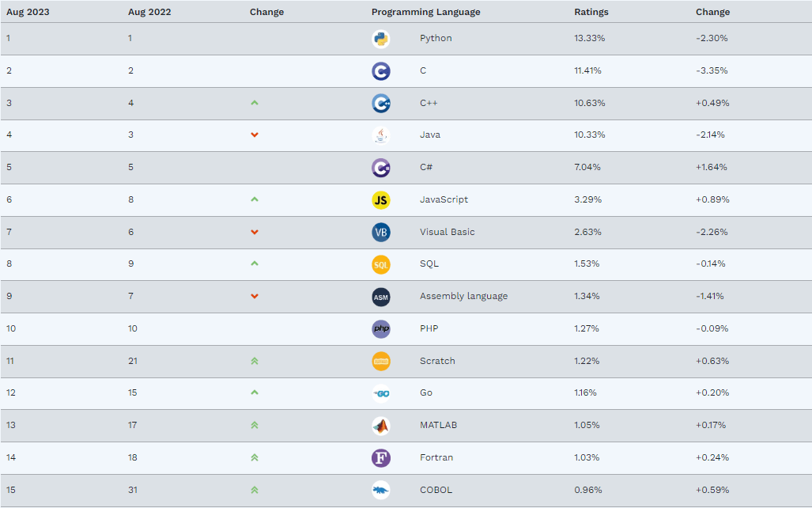Click the yellow JavaScript JS icon
The height and width of the screenshot is (508, 812).
(x=381, y=200)
